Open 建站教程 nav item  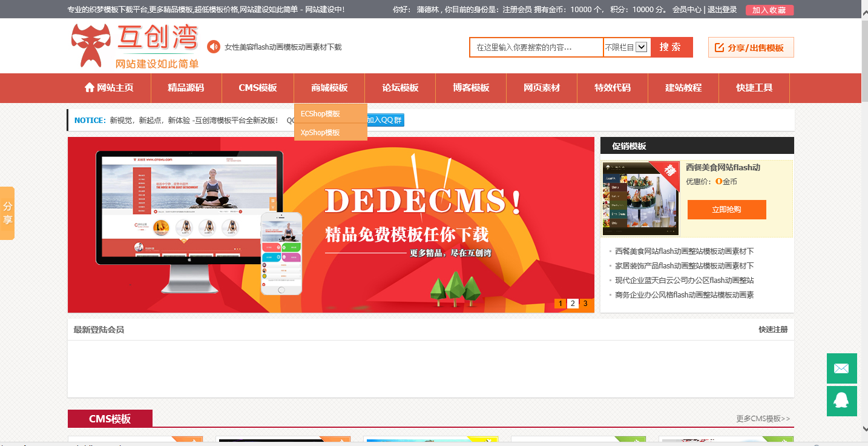683,88
